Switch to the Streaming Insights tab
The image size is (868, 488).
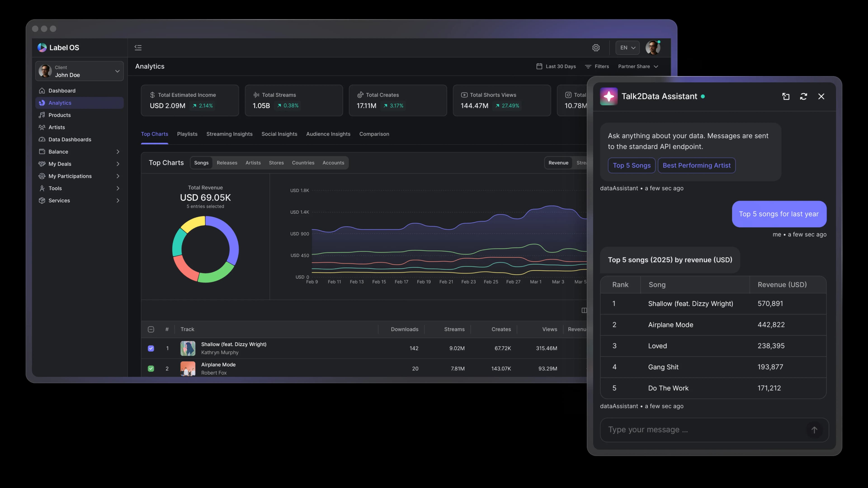(x=229, y=134)
